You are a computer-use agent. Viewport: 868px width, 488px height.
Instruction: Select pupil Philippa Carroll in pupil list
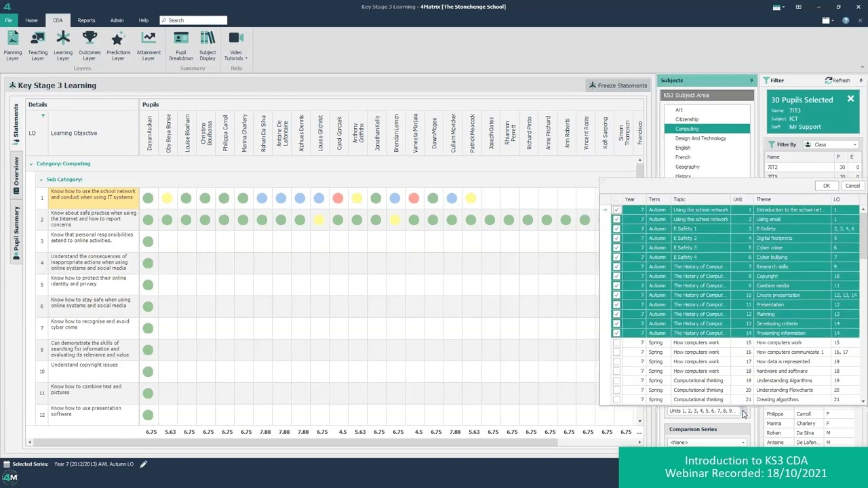[812, 413]
